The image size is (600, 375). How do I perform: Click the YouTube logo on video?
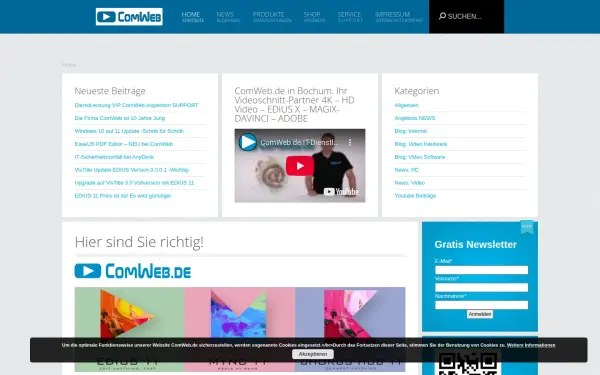coord(341,192)
